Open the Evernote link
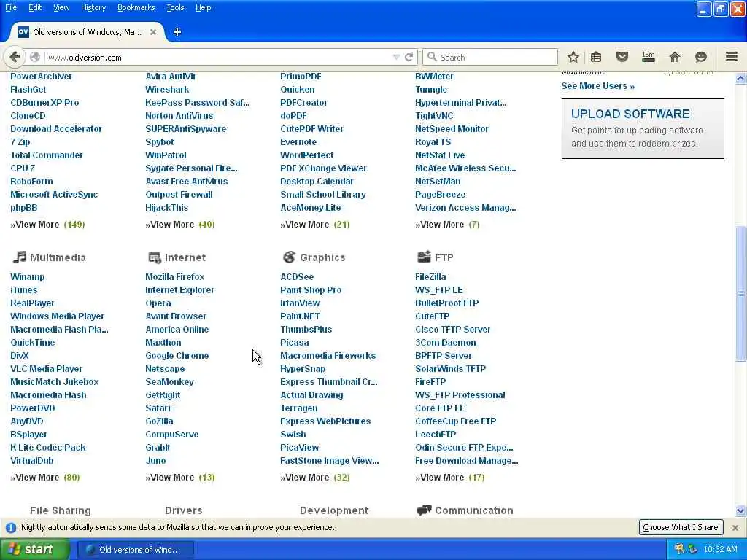Screen dimensions: 747x560 pos(298,142)
